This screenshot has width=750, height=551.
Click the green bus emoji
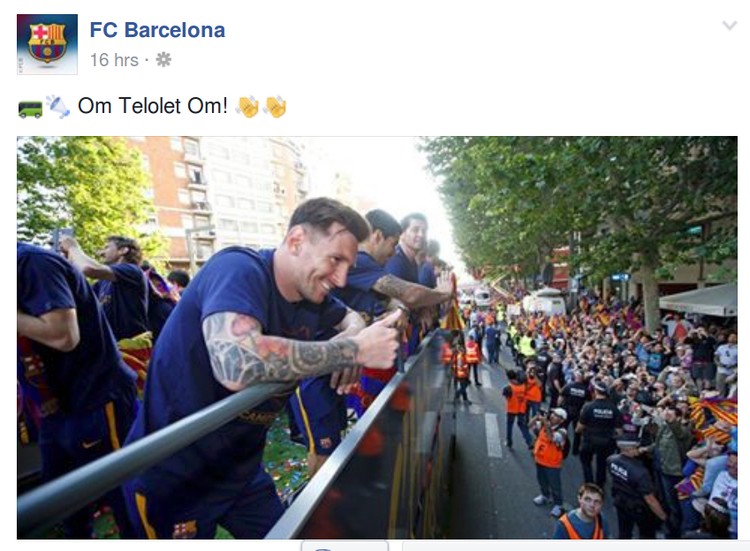[x=31, y=109]
